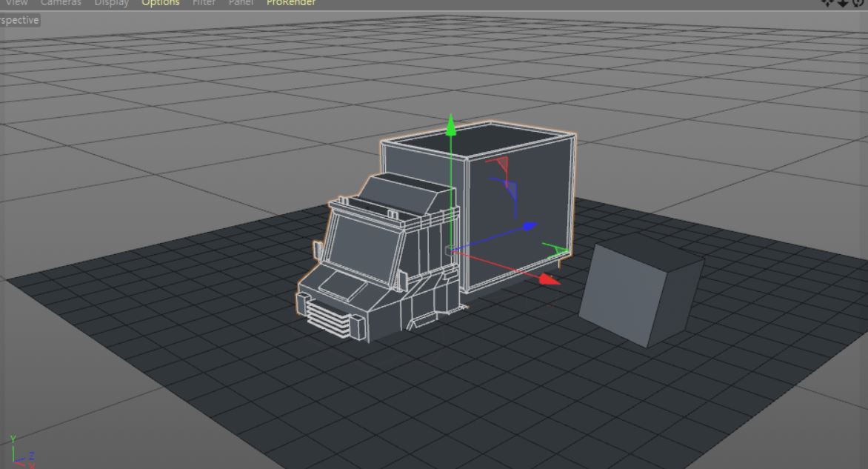Screen dimensions: 868x469
Task: Grab the blue Z-axis arrow handle
Action: pos(530,225)
